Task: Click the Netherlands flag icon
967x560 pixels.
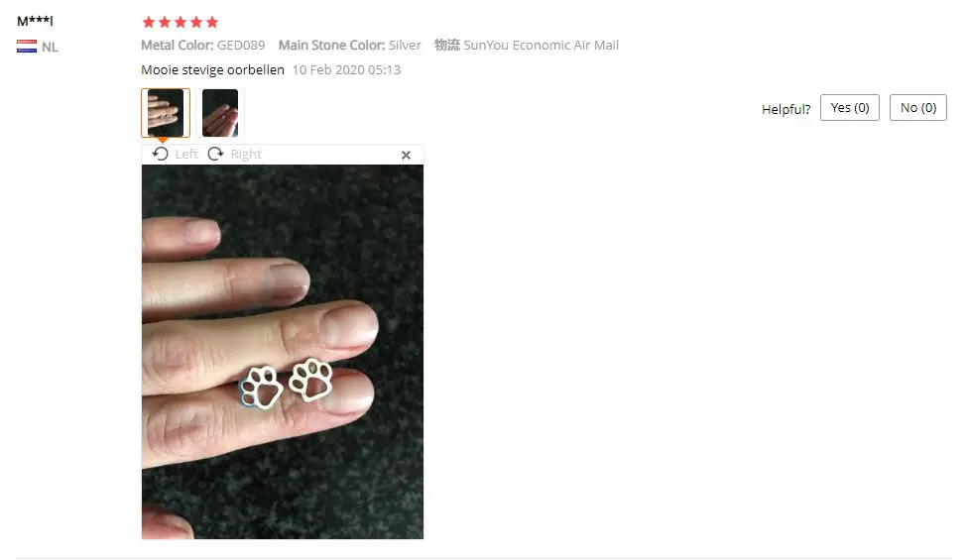Action: [x=27, y=47]
